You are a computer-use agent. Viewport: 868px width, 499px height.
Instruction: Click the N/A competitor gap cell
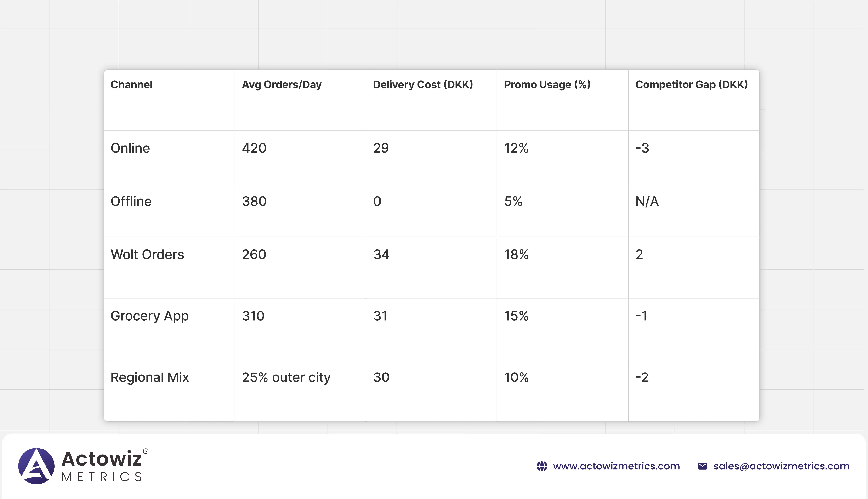tap(647, 201)
